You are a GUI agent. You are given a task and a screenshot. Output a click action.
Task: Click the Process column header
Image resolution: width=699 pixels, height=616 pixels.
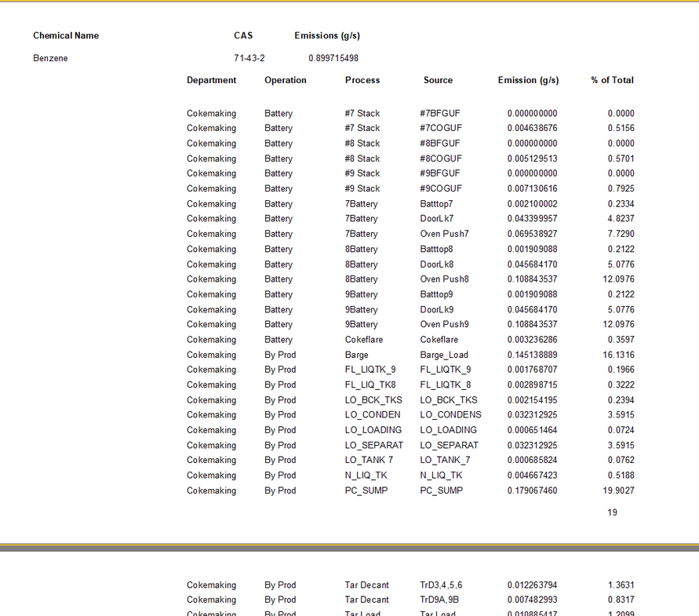pyautogui.click(x=362, y=80)
